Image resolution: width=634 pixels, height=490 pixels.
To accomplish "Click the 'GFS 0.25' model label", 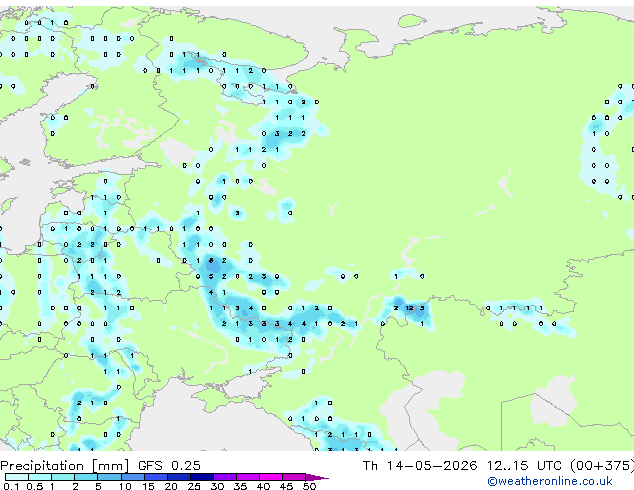I will pos(169,466).
